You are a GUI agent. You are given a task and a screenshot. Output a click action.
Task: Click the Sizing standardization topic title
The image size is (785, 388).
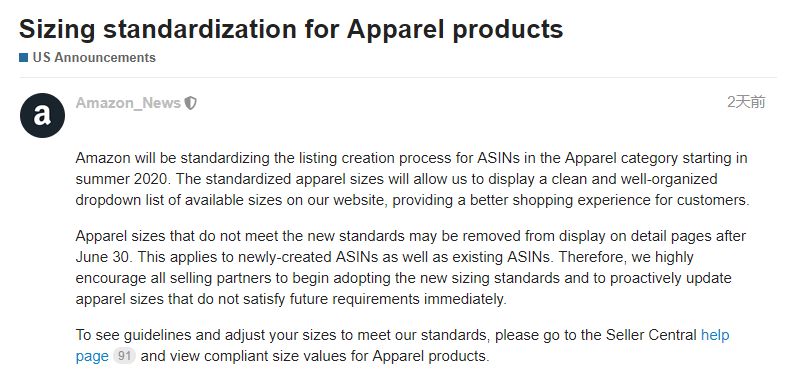pyautogui.click(x=291, y=29)
